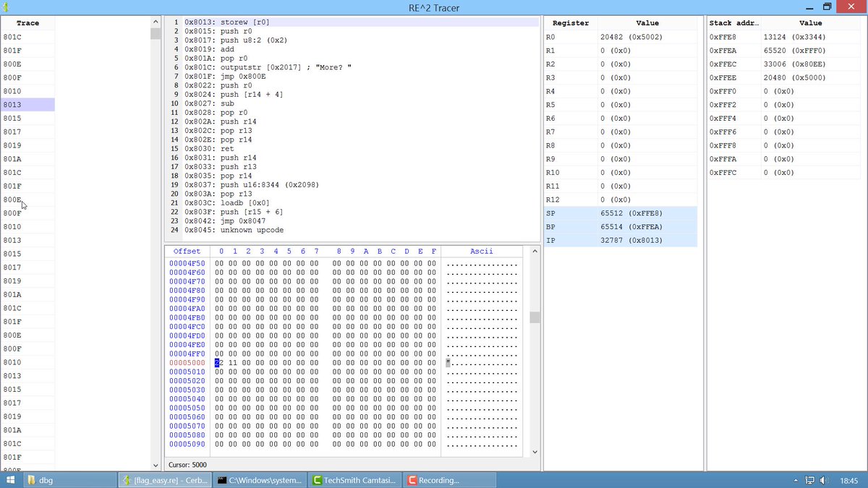Click the Register column header
Screen dimensions: 868x488
[571, 23]
